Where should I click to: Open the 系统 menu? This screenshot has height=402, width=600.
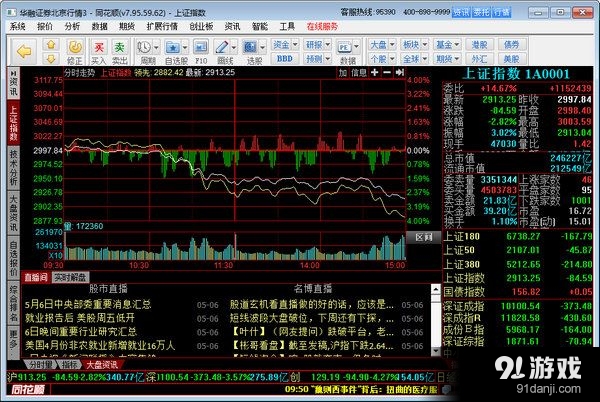[18, 26]
